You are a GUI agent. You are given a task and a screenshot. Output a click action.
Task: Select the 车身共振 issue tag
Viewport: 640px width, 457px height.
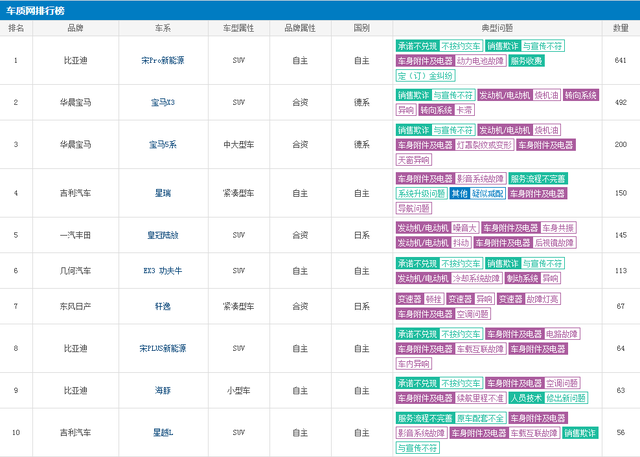pos(558,228)
